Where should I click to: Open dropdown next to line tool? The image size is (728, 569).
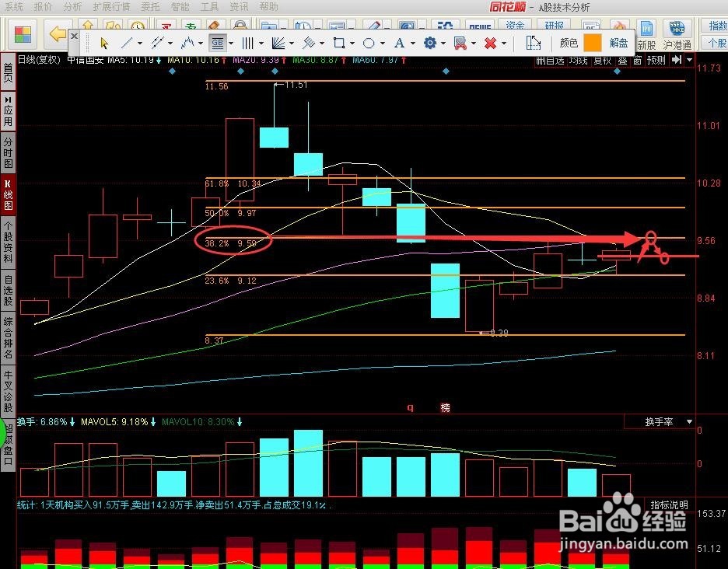140,44
